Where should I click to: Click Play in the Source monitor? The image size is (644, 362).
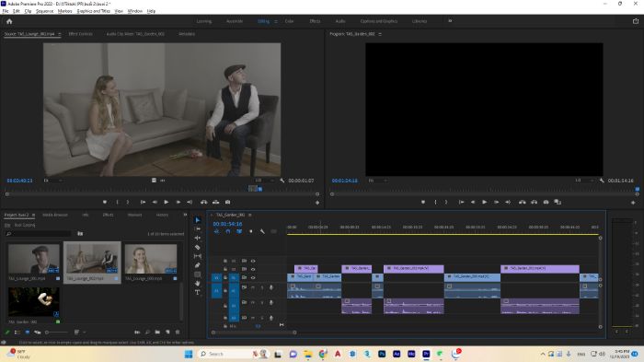pos(166,202)
